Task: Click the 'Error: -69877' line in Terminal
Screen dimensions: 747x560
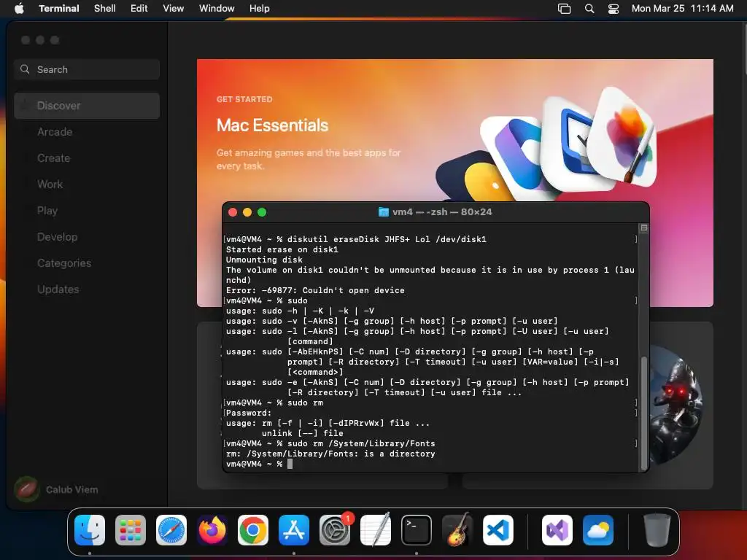Action: coord(315,290)
